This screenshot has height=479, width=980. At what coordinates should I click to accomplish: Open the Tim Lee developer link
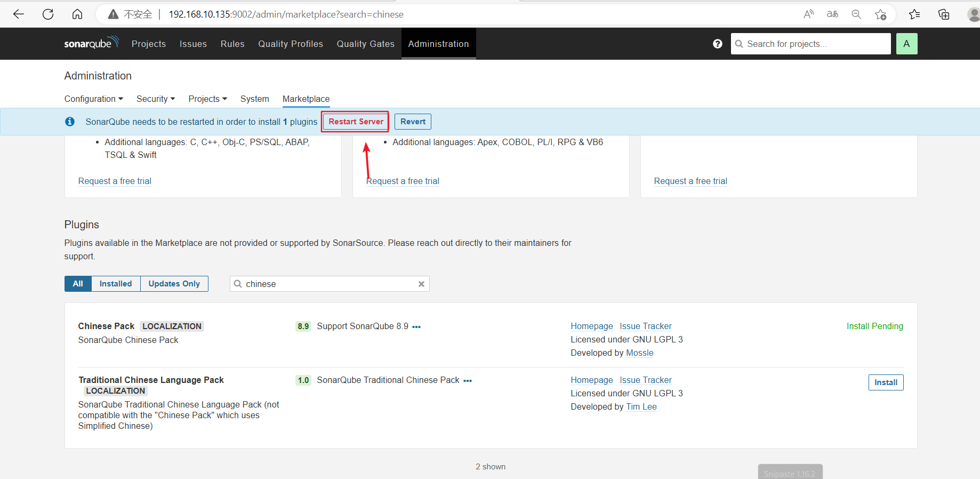[641, 406]
